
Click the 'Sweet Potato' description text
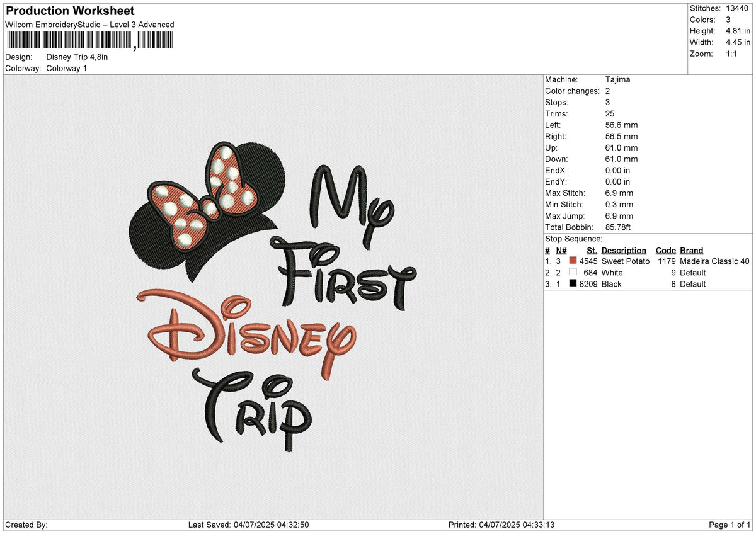[x=626, y=261]
